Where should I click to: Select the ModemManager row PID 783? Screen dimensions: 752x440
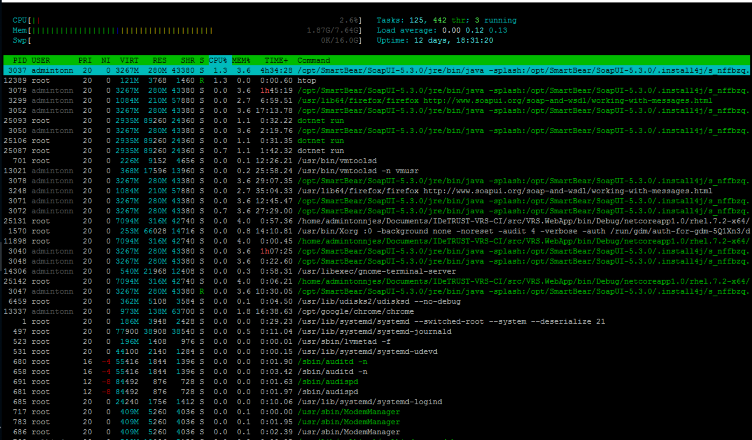coord(376,422)
